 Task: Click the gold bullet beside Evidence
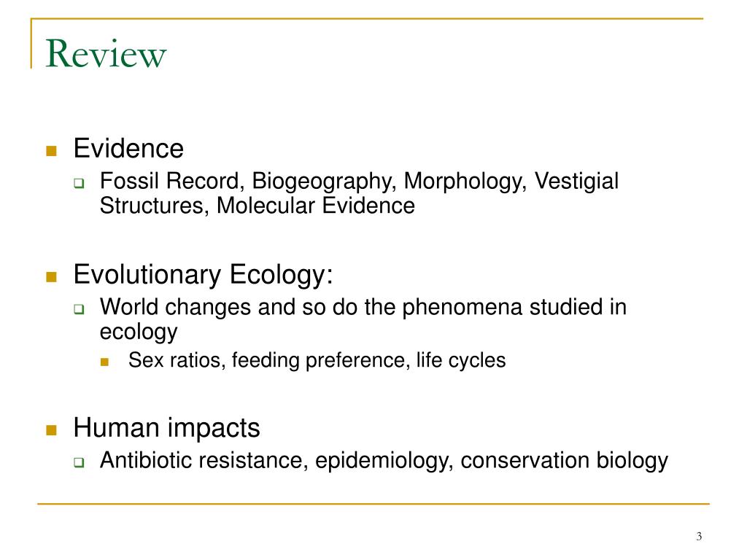(52, 151)
